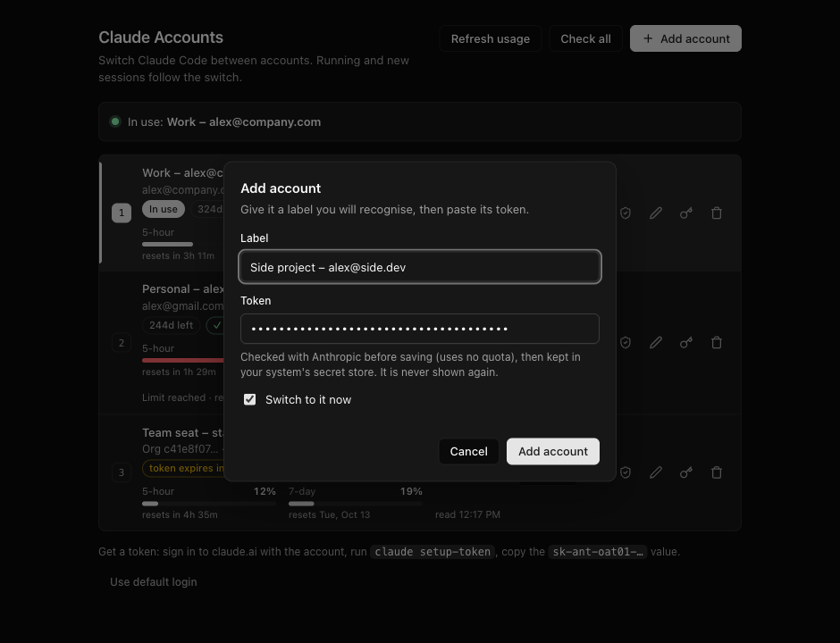The width and height of the screenshot is (840, 643).
Task: Delete the Work account via trash icon
Action: tap(717, 213)
